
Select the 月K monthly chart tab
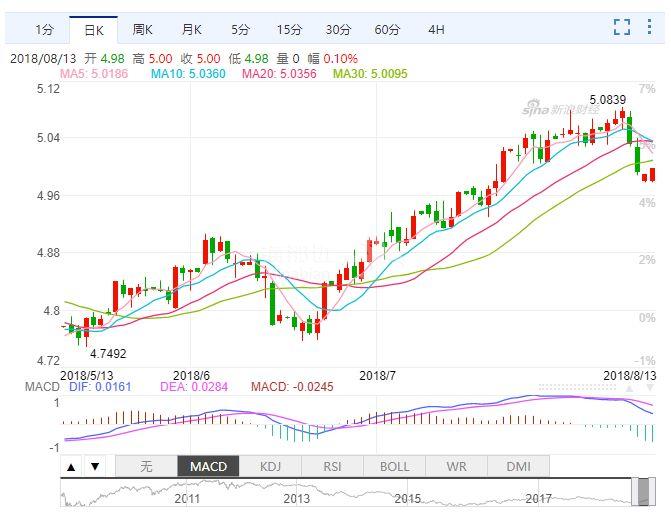tap(191, 29)
